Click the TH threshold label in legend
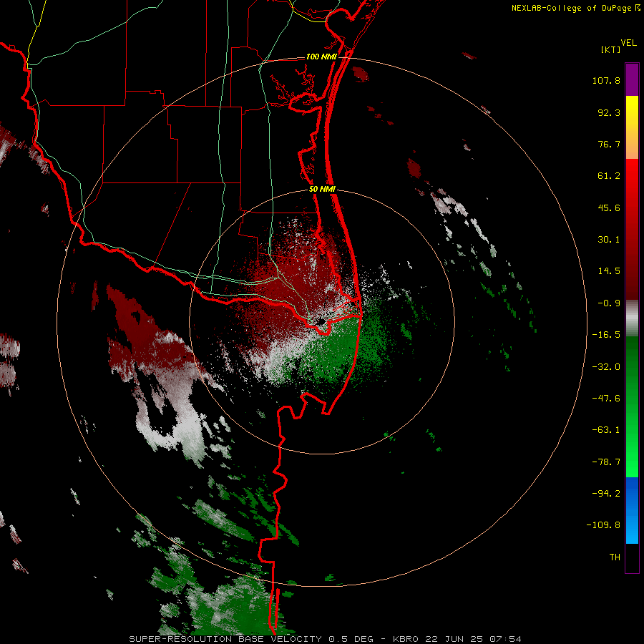644x644 pixels. pyautogui.click(x=615, y=557)
